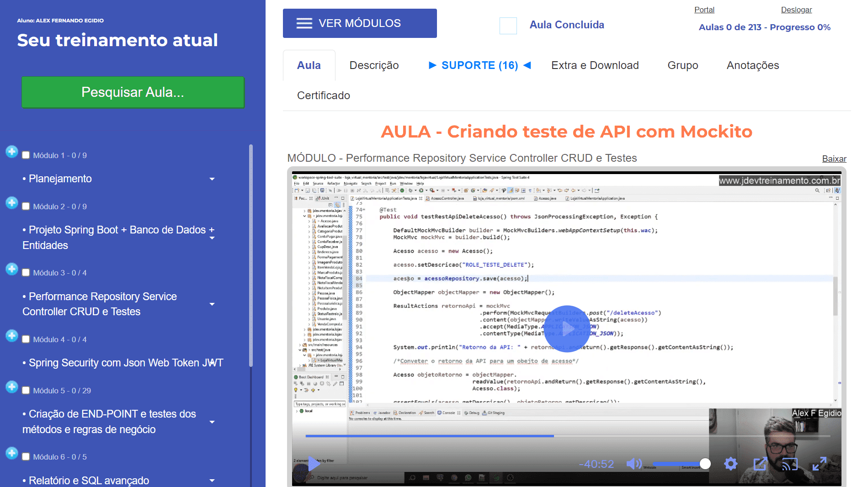Click the video settings gear icon
The image size is (868, 487).
(731, 464)
